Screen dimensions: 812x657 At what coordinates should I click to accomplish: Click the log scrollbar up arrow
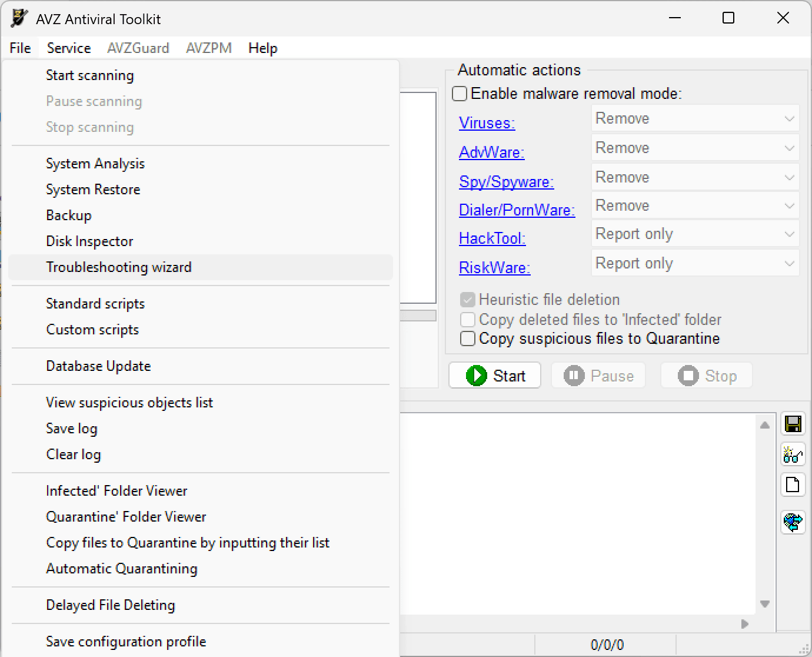764,425
